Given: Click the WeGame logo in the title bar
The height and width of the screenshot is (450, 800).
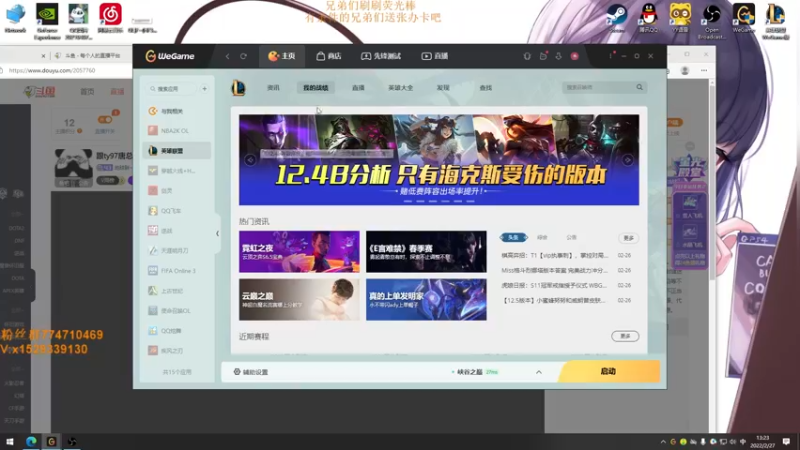Looking at the screenshot, I should pos(170,56).
